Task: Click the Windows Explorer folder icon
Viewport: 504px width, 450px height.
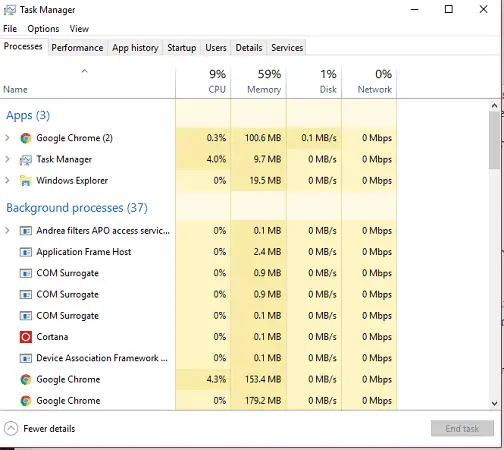Action: [26, 181]
